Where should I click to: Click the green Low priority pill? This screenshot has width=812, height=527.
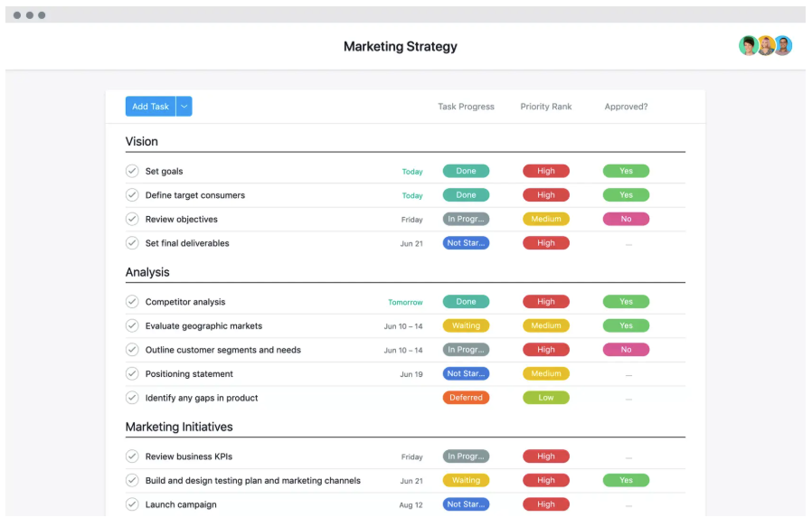(x=546, y=398)
